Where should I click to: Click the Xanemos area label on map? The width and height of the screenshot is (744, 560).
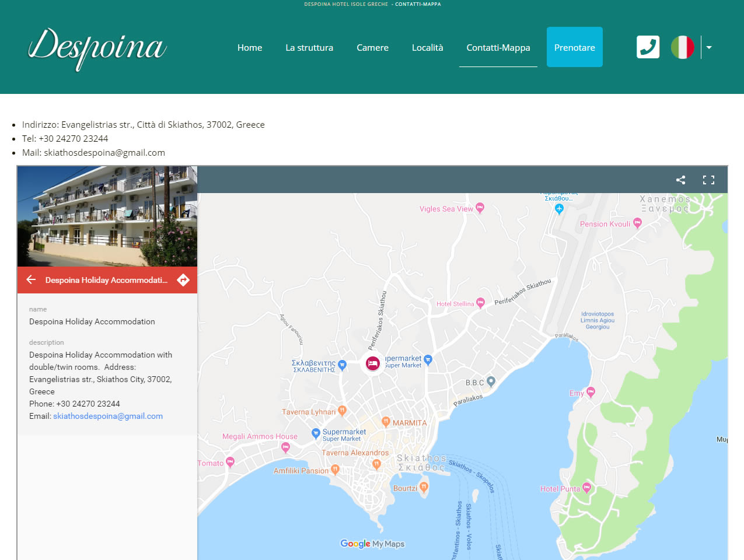[665, 204]
